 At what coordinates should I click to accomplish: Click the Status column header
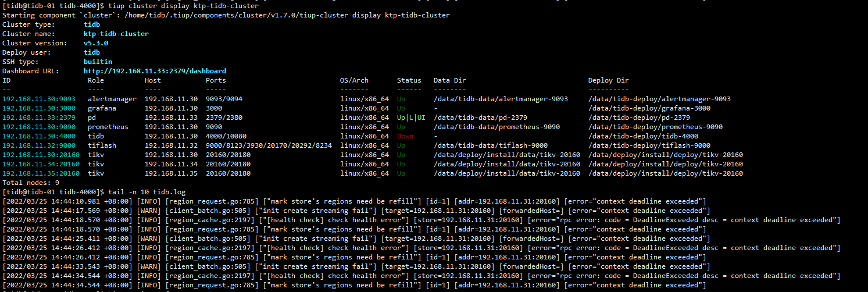(x=409, y=80)
